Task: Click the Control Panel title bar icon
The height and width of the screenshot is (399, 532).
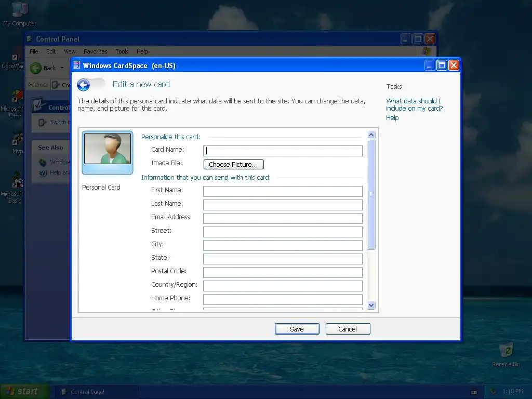Action: [30, 38]
